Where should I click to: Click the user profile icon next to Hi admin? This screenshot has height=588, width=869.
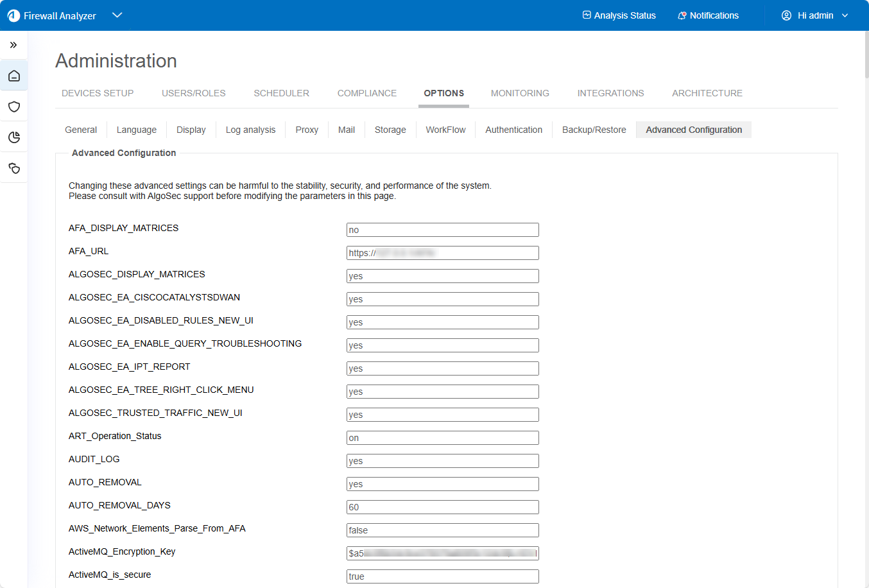[x=786, y=15]
